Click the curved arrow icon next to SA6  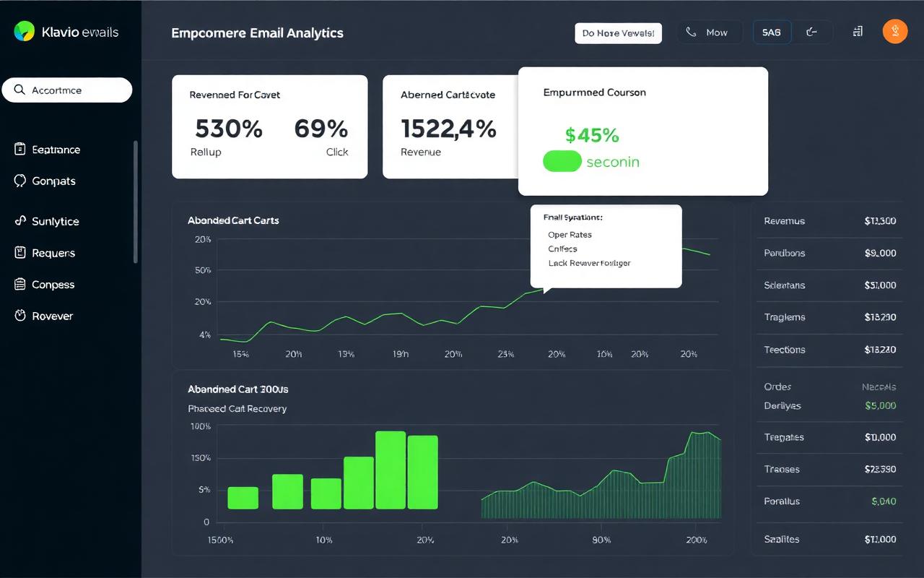813,32
